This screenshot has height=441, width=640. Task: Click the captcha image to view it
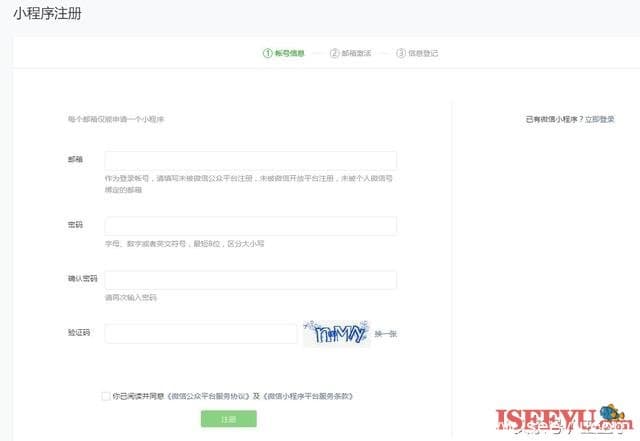336,333
